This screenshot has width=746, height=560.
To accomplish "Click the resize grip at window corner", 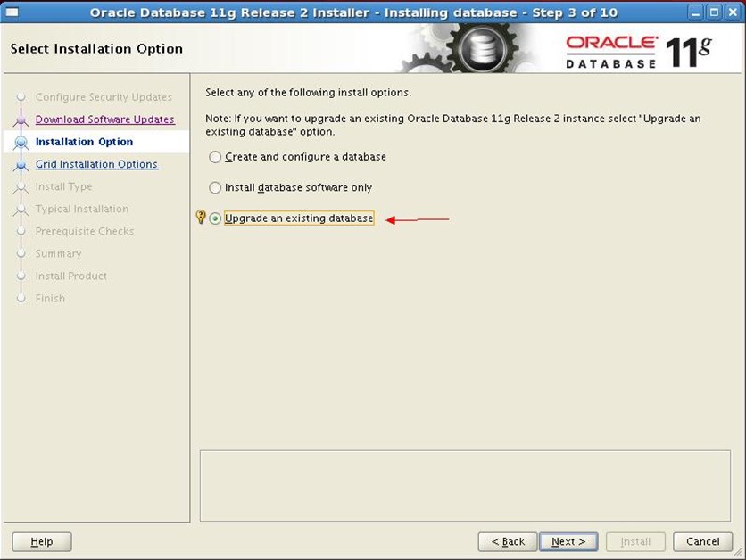I will (x=738, y=552).
